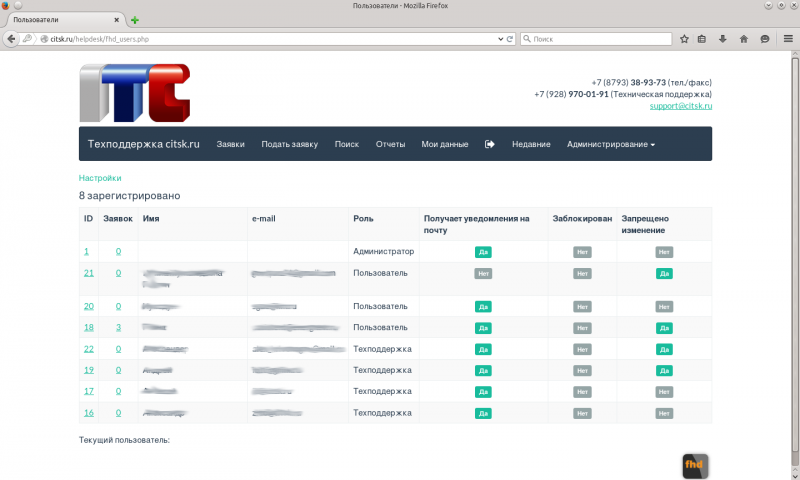This screenshot has width=800, height=480.
Task: Open user ID 18
Action: click(x=89, y=327)
